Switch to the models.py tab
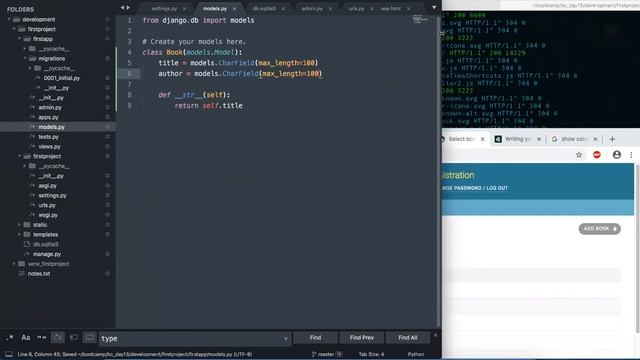Viewport: 640px width, 360px height. point(215,9)
